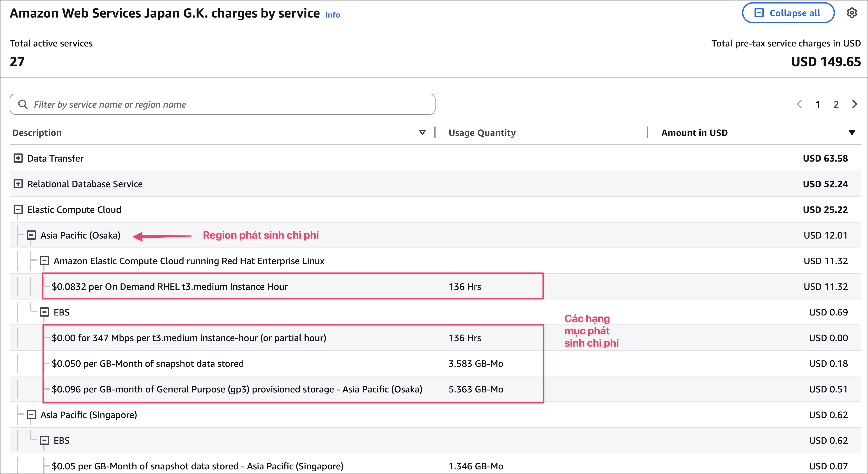Click the previous page left chevron
868x474 pixels.
(x=799, y=104)
